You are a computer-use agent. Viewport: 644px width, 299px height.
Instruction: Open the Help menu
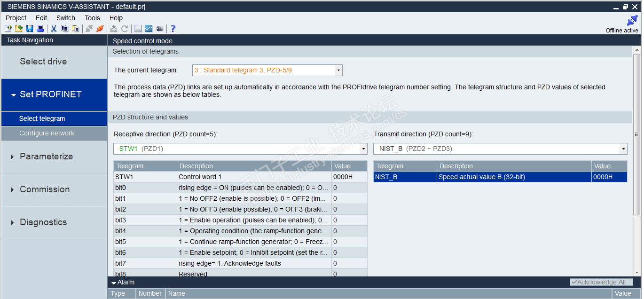point(116,18)
